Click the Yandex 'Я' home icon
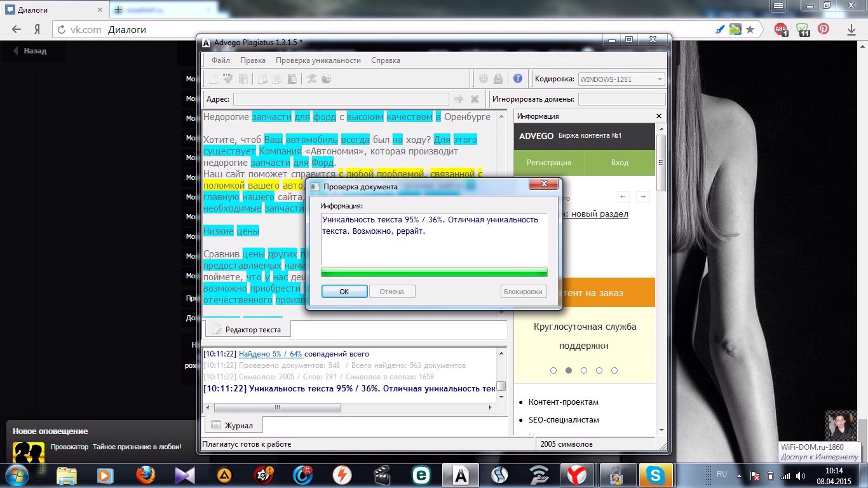This screenshot has width=868, height=488. pyautogui.click(x=37, y=29)
